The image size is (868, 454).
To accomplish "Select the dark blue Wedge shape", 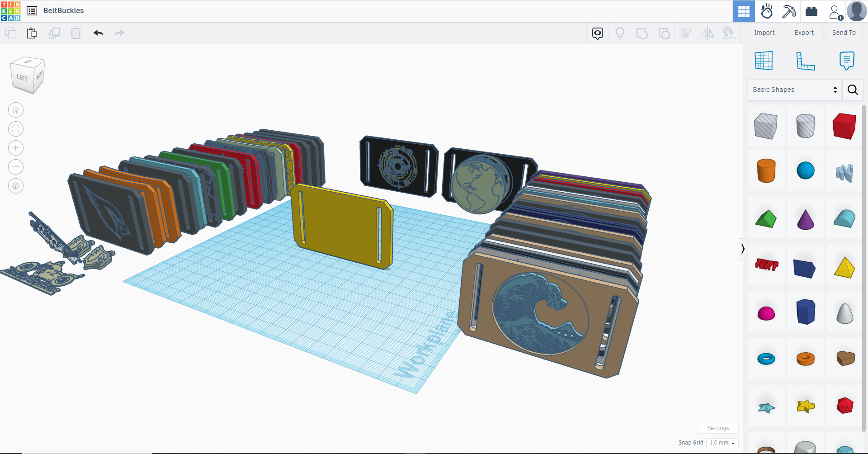I will (x=805, y=268).
